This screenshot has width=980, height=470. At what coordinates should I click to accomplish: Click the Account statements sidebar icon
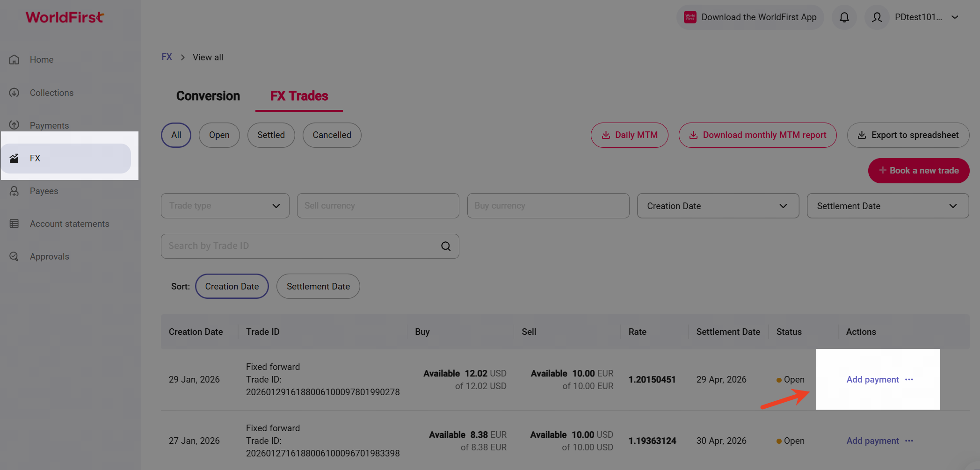(15, 224)
